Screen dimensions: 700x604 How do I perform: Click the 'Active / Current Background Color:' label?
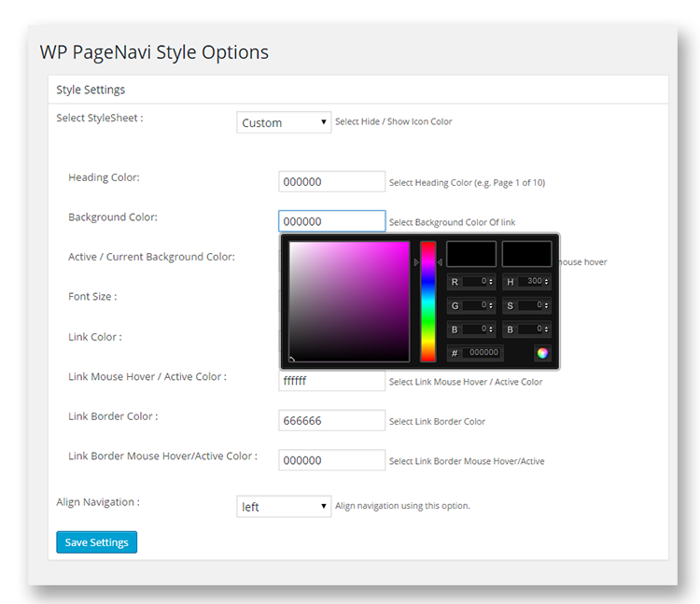point(151,257)
